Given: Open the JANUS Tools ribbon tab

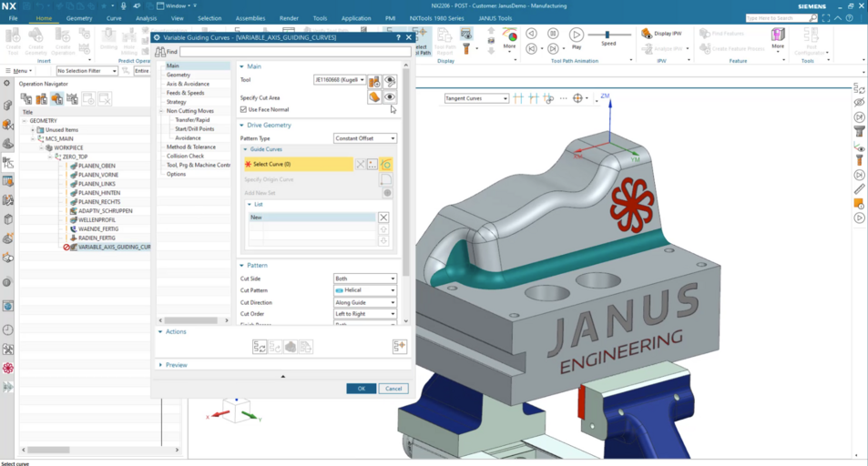Looking at the screenshot, I should pyautogui.click(x=495, y=18).
